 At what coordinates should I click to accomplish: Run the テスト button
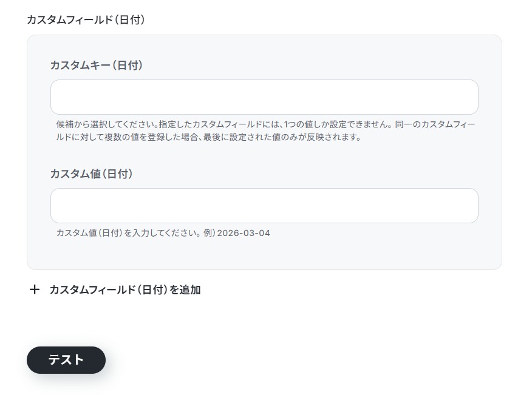point(66,360)
